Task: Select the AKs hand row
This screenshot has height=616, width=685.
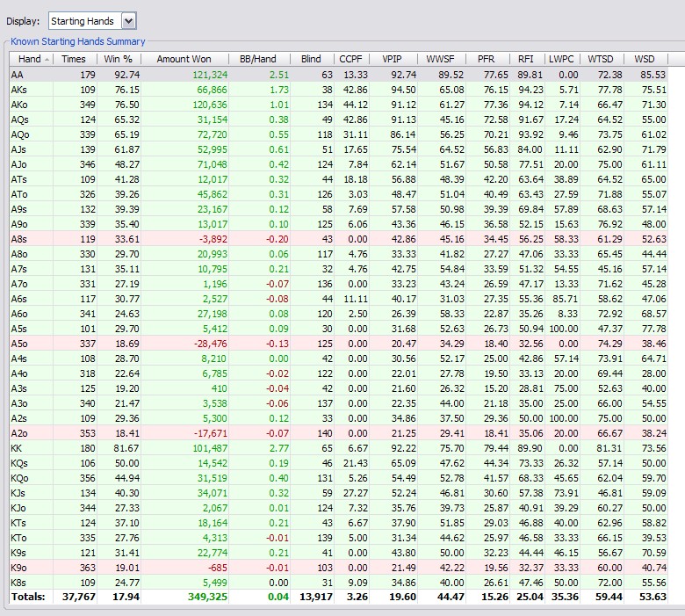Action: pyautogui.click(x=339, y=90)
